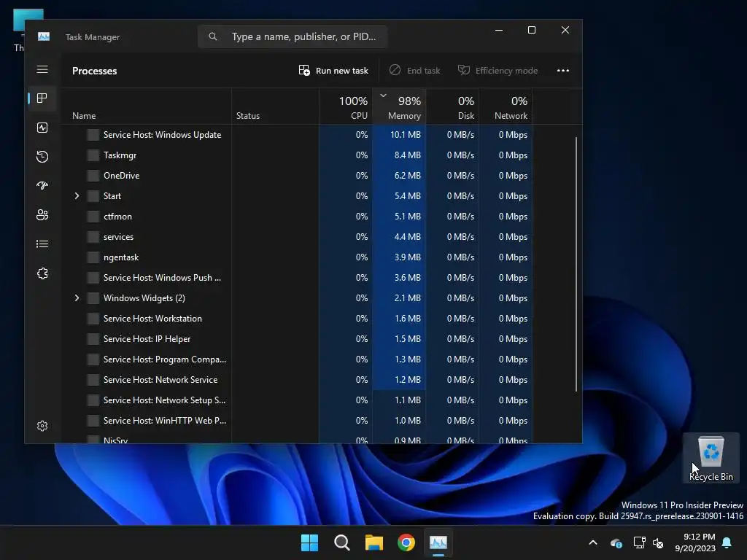Open the Recycle Bin desktop icon

[x=711, y=458]
